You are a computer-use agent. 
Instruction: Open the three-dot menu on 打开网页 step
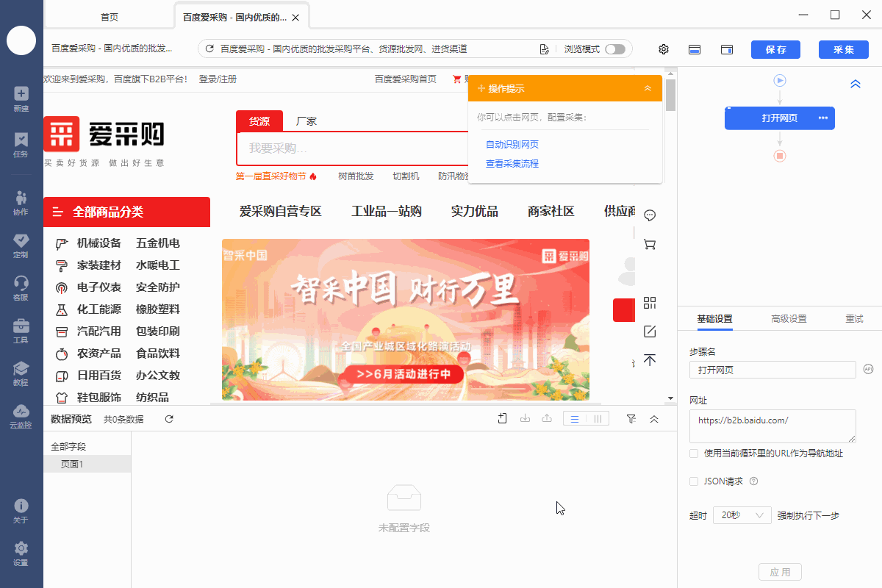click(x=822, y=118)
